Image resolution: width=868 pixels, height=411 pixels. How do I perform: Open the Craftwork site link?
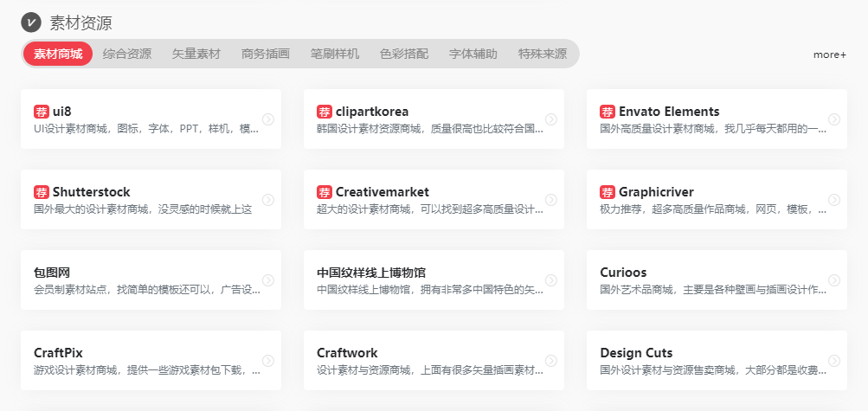(x=347, y=353)
